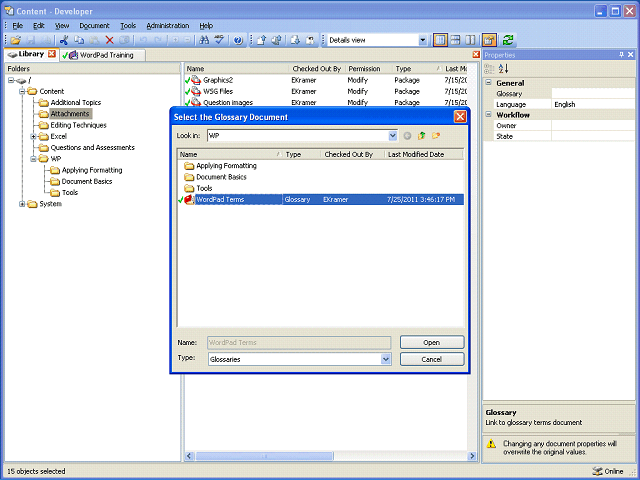
Task: Select the single-pane layout icon
Action: tap(440, 40)
